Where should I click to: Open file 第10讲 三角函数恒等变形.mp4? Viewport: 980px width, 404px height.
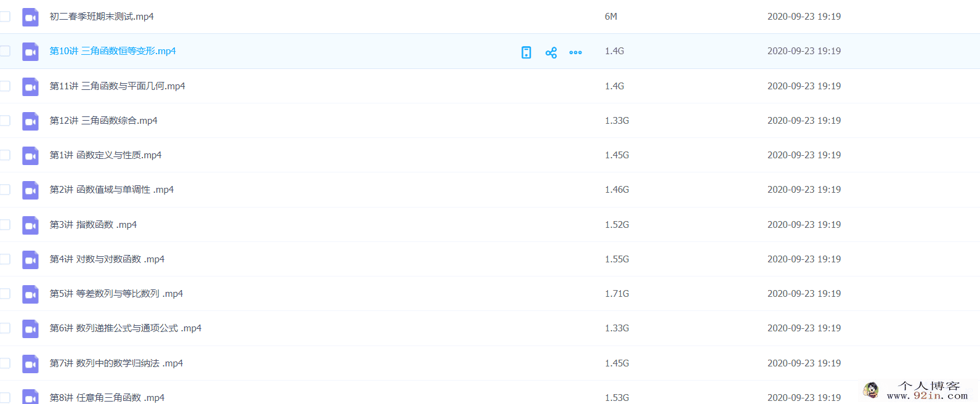[113, 51]
